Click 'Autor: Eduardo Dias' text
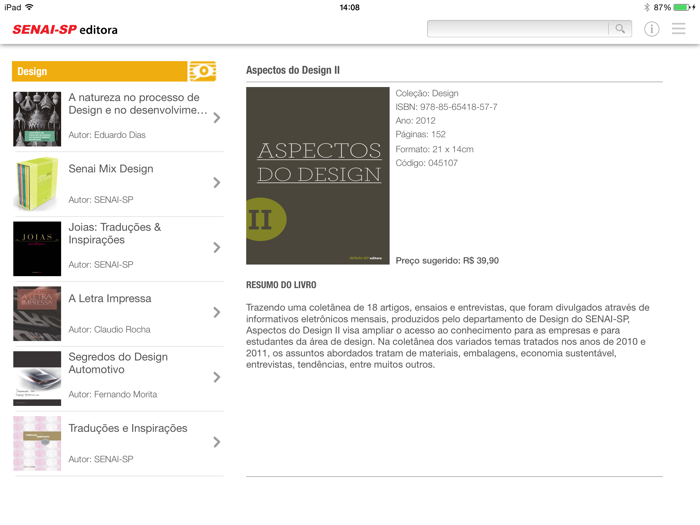 click(x=107, y=135)
